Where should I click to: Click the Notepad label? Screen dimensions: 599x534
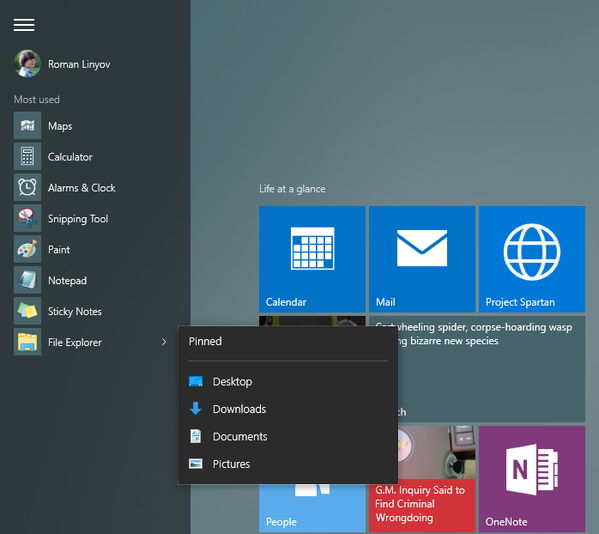point(67,281)
